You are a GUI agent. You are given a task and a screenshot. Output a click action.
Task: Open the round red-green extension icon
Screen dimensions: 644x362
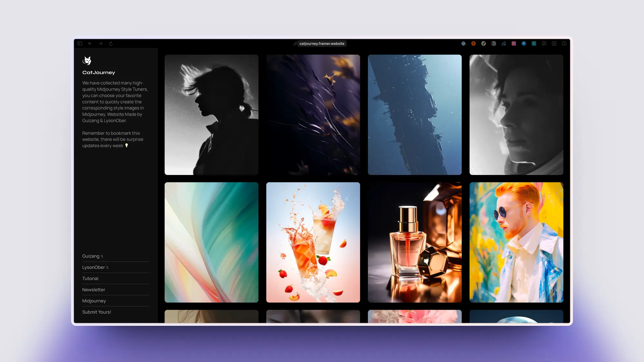(484, 43)
